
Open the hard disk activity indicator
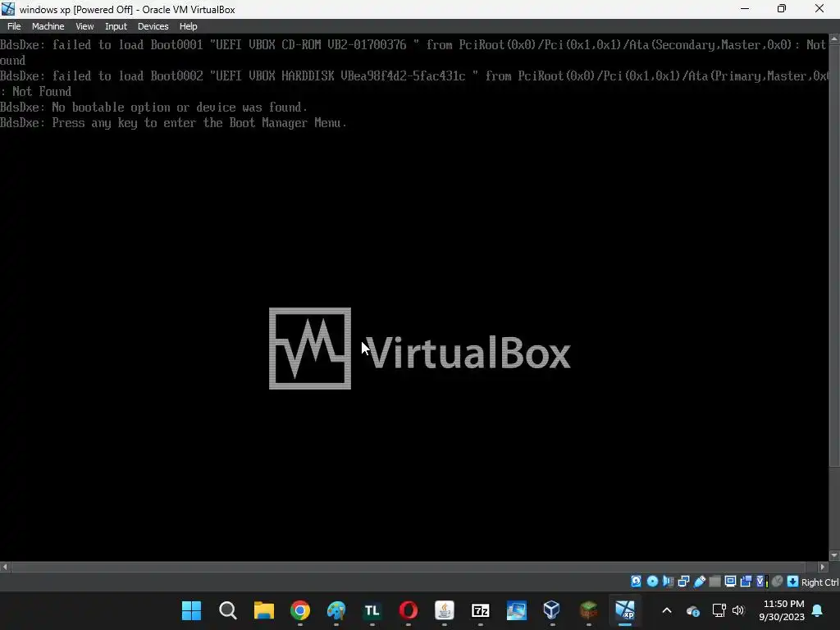(636, 582)
